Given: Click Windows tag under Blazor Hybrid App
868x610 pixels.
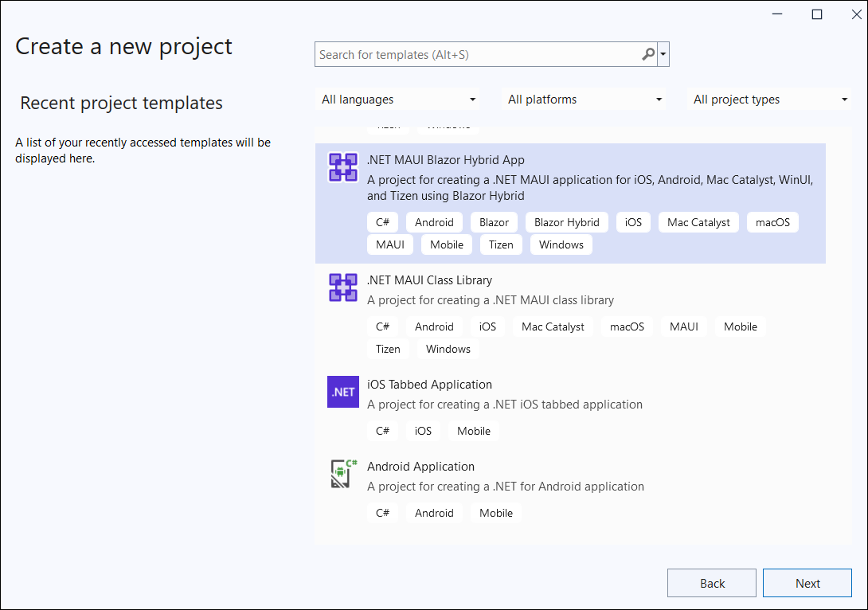Looking at the screenshot, I should tap(561, 244).
